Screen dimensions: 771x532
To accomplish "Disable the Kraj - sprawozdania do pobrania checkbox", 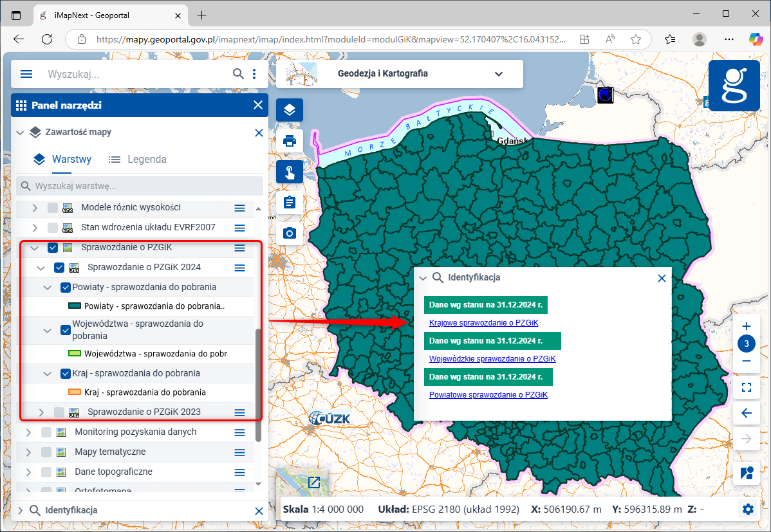I will click(64, 372).
